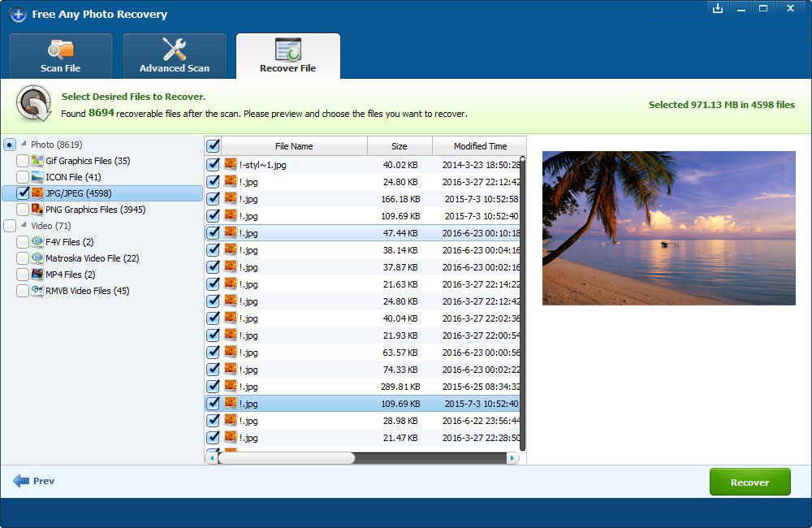Click the Matroska Video File icon
Viewport: 812px width, 528px height.
tap(37, 258)
